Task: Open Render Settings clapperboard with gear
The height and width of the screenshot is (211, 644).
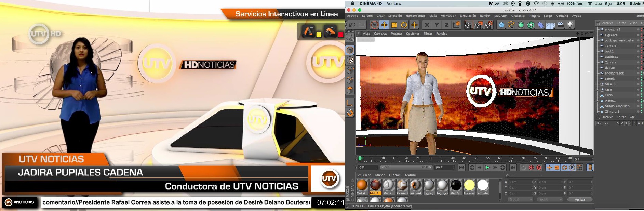Action: pos(488,25)
